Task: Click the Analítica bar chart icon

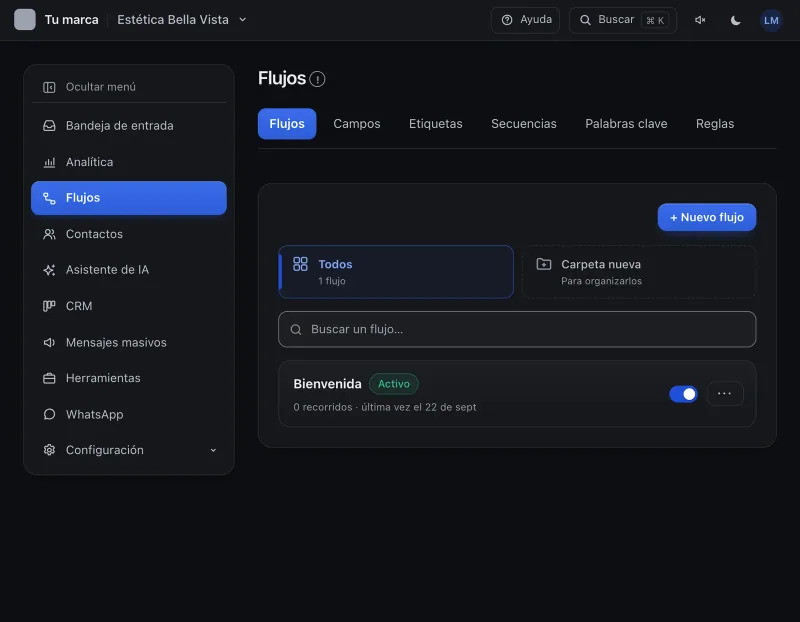Action: click(49, 162)
